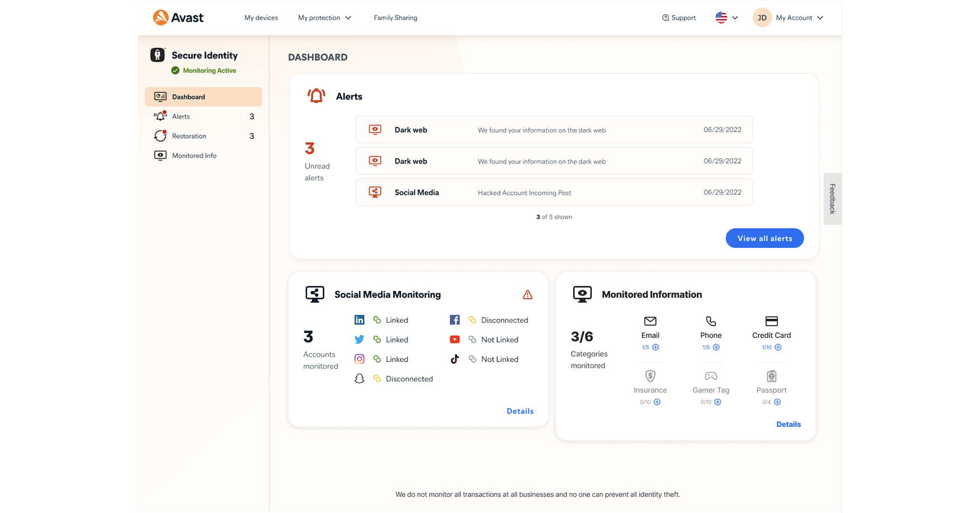Open the Social Media hacked account alert
980x513 pixels.
pyautogui.click(x=554, y=192)
